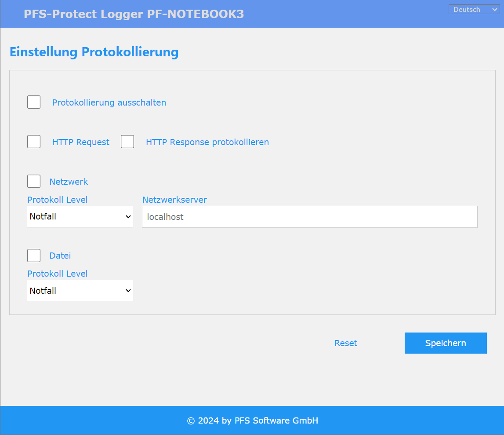This screenshot has width=504, height=435.
Task: Enable the Datei logging checkbox
Action: 34,255
